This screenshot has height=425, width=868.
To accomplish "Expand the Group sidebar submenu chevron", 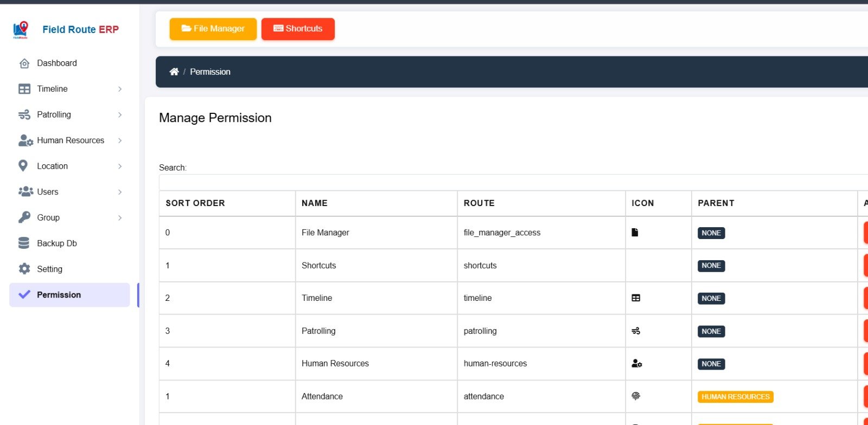I will click(x=120, y=218).
